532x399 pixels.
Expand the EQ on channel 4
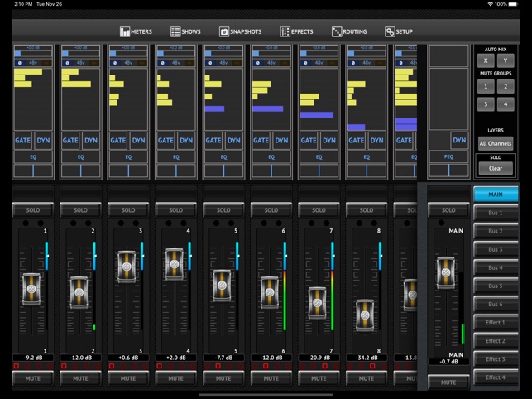(176, 156)
